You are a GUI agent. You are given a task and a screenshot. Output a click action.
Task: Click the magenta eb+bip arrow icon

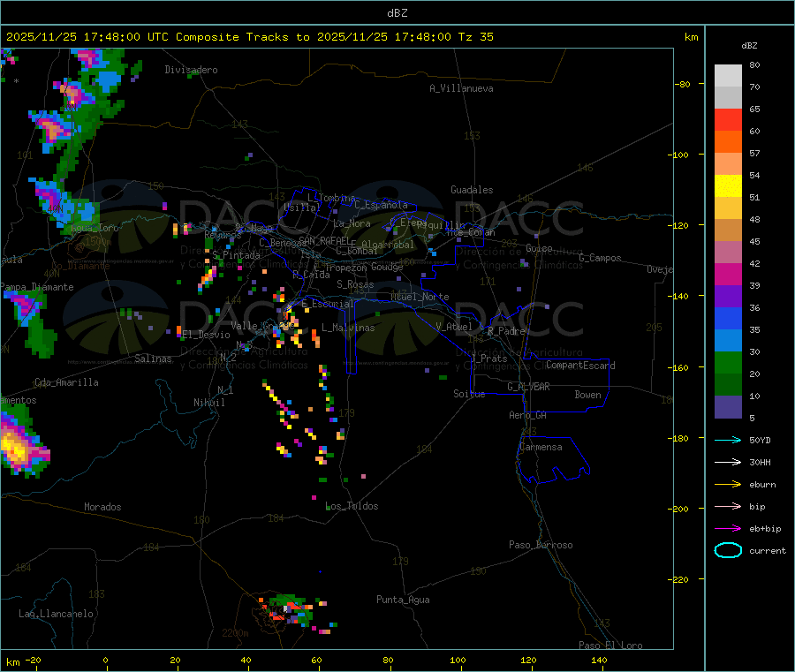point(728,529)
